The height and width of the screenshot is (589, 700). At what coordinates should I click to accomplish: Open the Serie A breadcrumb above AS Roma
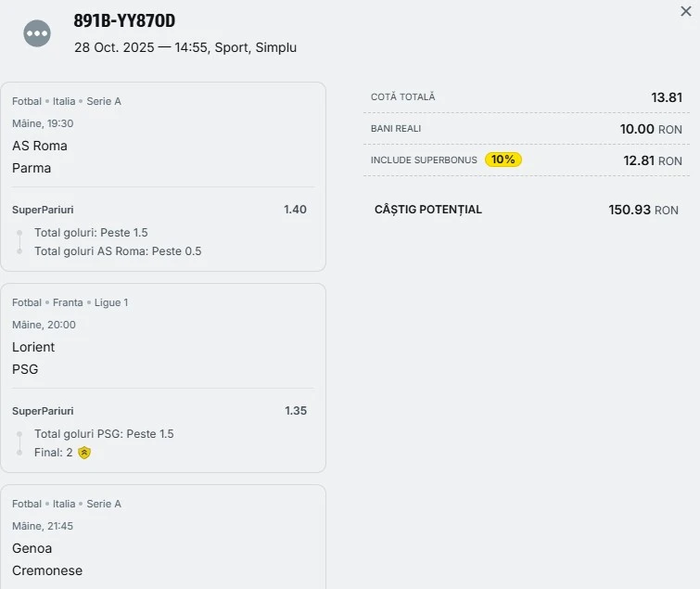(104, 101)
